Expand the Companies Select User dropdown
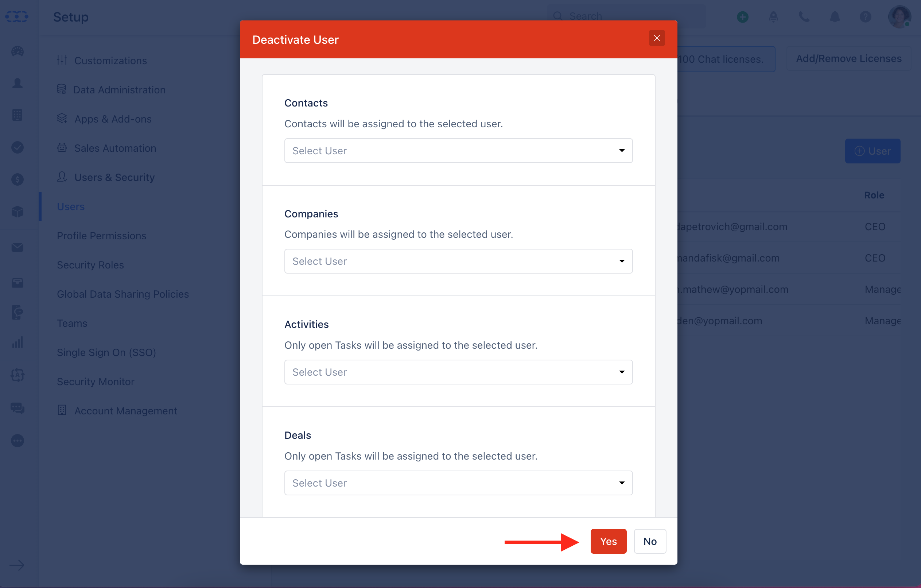The height and width of the screenshot is (588, 921). tap(458, 261)
